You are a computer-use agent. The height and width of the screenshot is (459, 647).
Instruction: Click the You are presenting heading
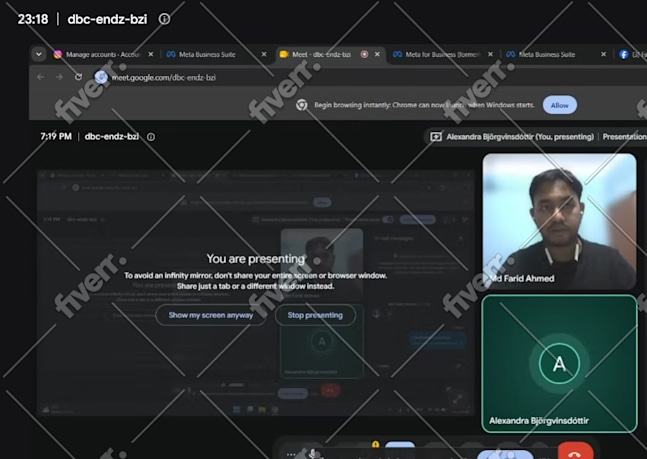pyautogui.click(x=255, y=259)
